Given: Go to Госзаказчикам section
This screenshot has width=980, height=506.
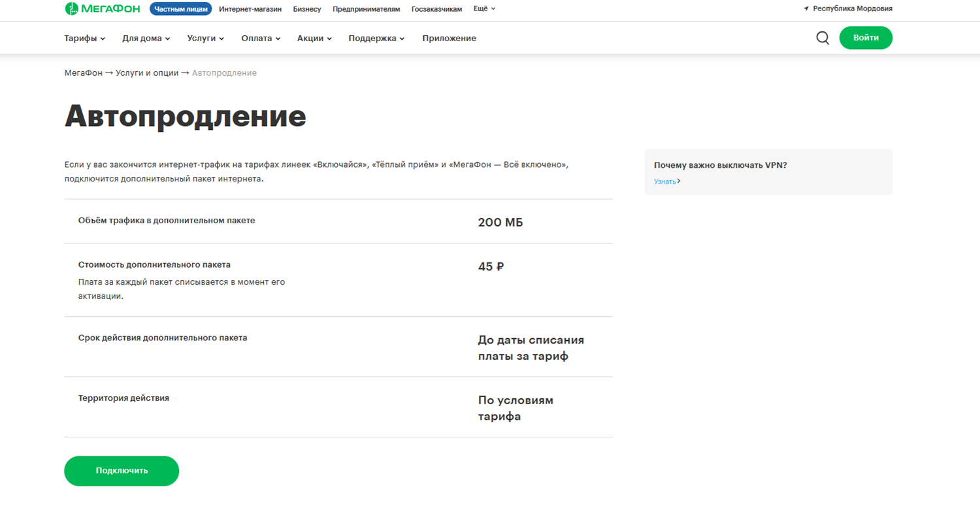Looking at the screenshot, I should coord(436,9).
